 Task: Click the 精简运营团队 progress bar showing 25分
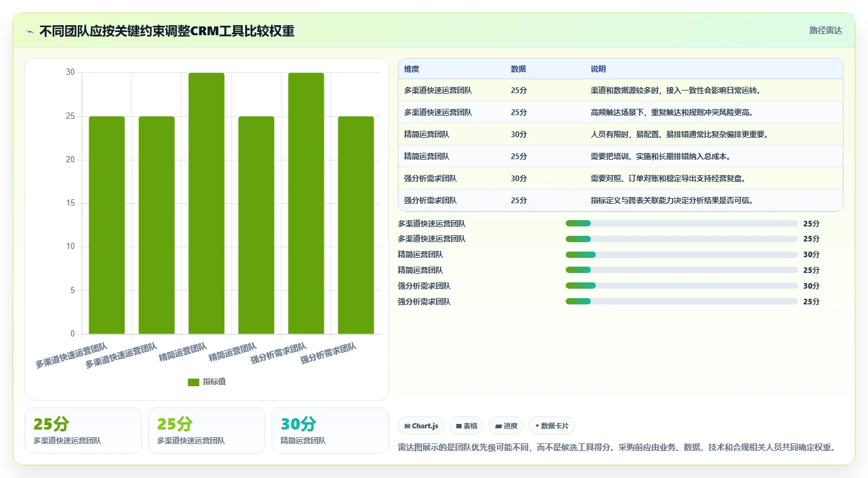682,270
